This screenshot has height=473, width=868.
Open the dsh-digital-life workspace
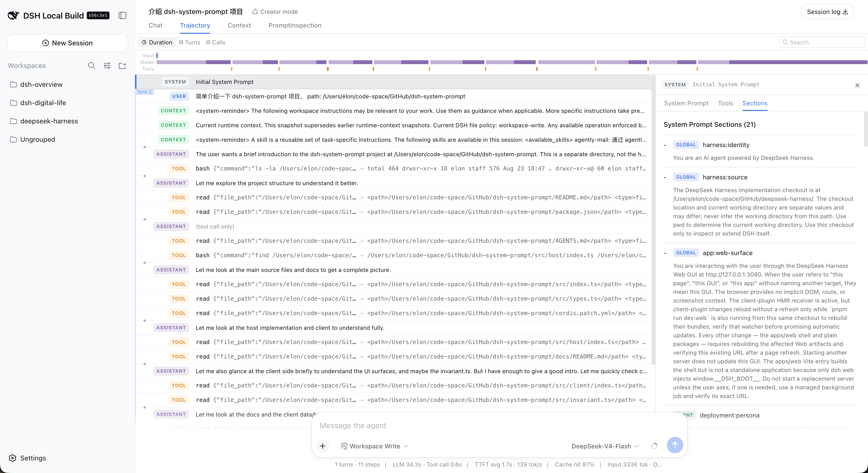(x=68, y=103)
